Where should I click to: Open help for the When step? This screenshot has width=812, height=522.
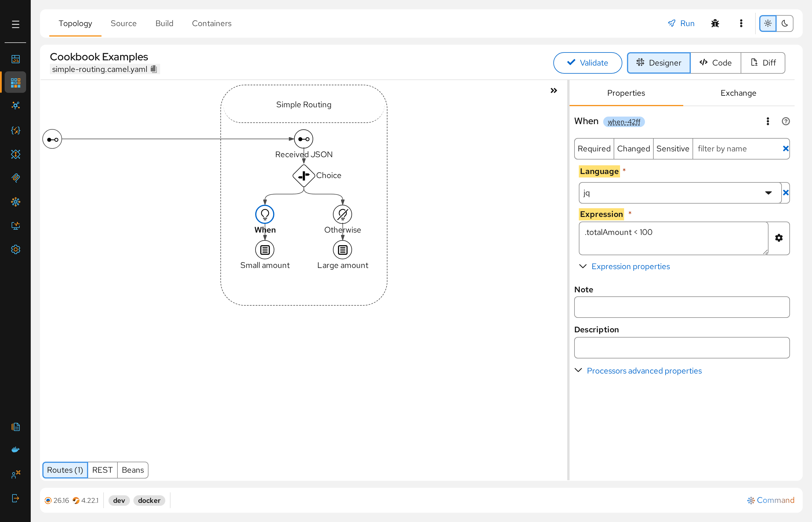pyautogui.click(x=786, y=121)
